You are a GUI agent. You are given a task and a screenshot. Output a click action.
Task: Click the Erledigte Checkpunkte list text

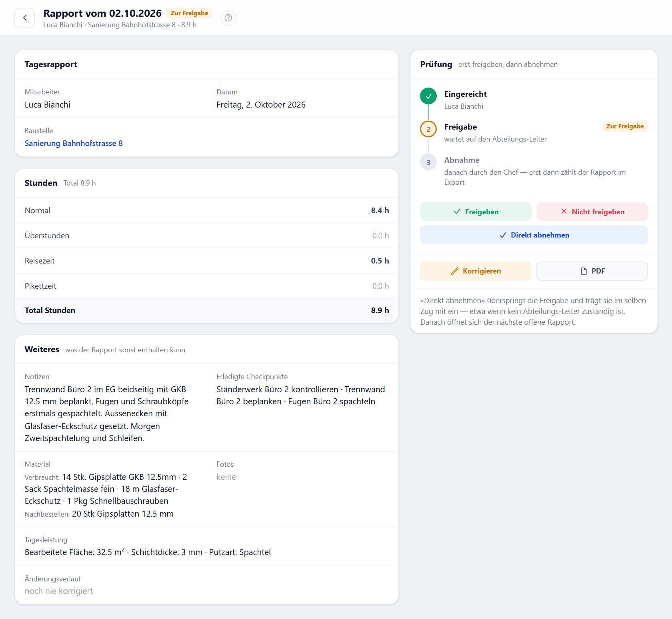[x=300, y=395]
